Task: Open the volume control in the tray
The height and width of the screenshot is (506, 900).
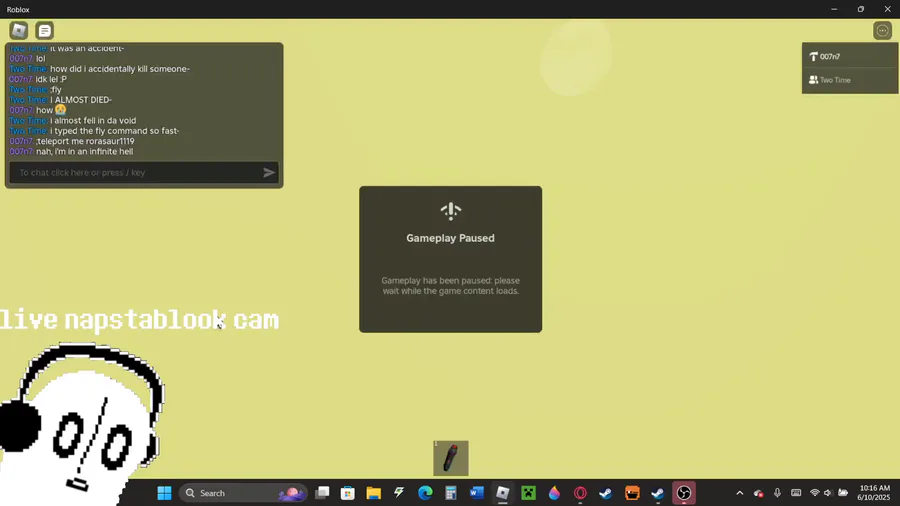Action: [x=828, y=493]
